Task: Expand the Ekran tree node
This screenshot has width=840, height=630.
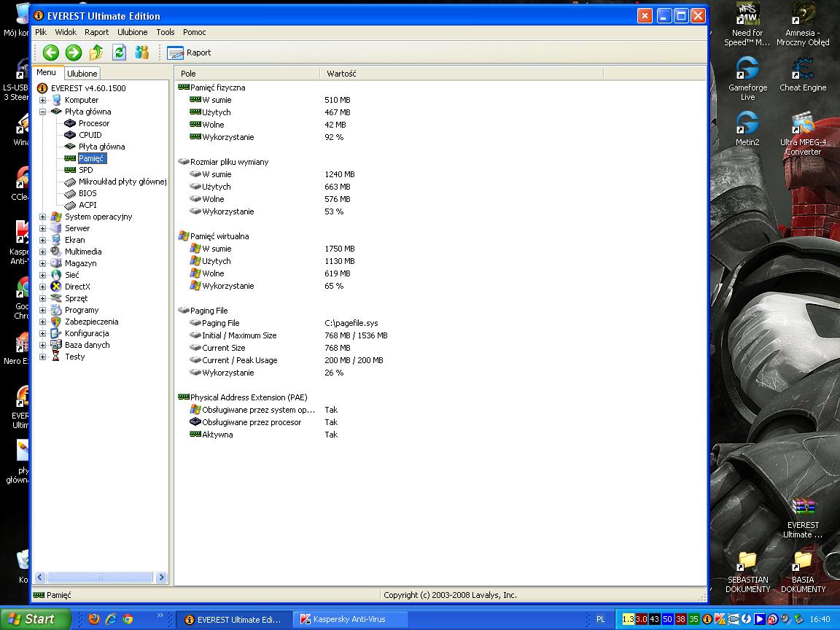Action: pyautogui.click(x=42, y=240)
